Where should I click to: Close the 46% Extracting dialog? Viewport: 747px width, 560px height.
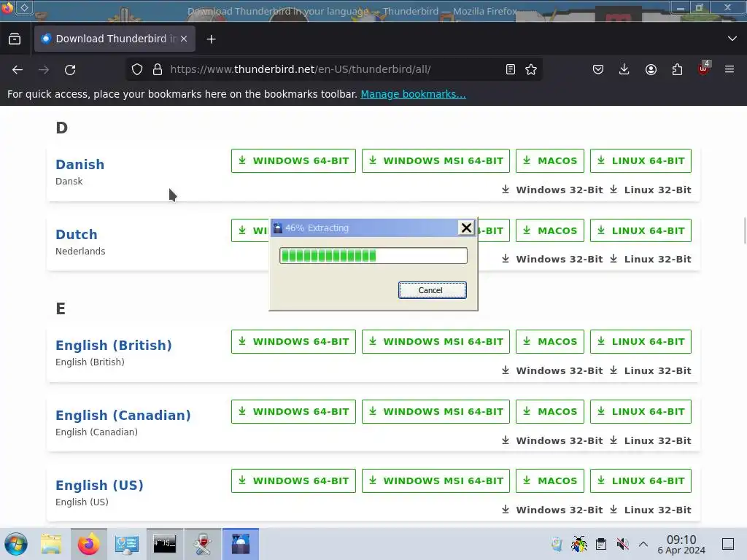[x=466, y=228]
